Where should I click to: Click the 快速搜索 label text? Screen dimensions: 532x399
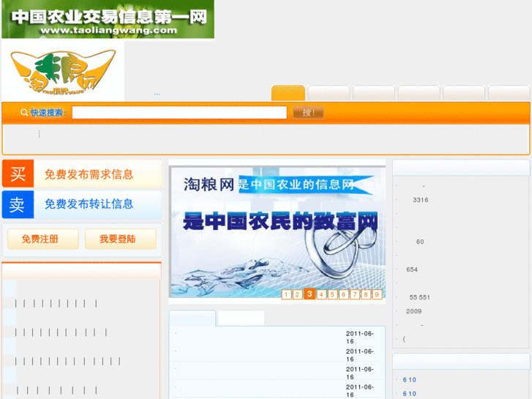[x=48, y=113]
